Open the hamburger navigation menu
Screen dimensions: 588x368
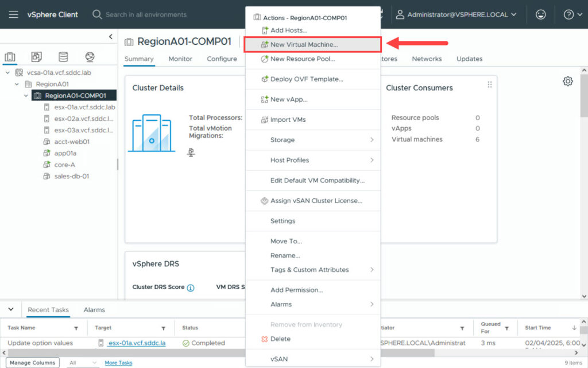[x=14, y=14]
